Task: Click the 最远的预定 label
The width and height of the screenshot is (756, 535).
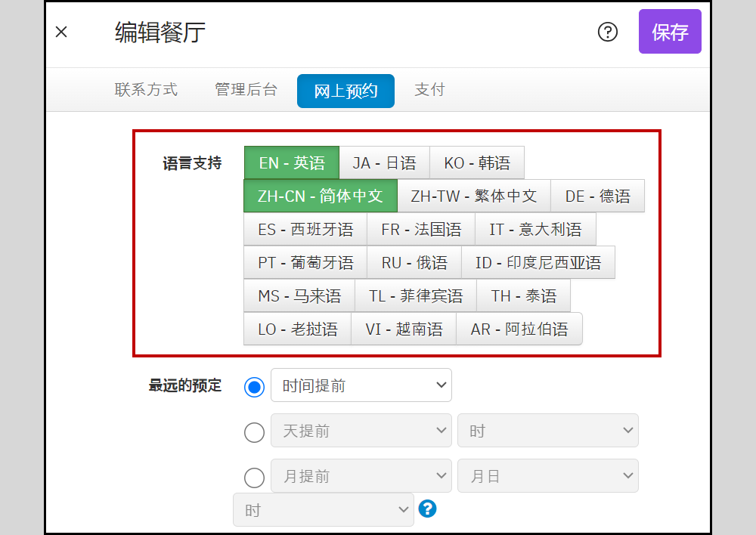Action: pyautogui.click(x=185, y=385)
